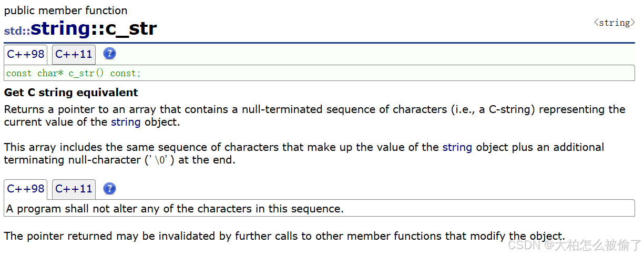Click the 'public member function' label

[66, 11]
